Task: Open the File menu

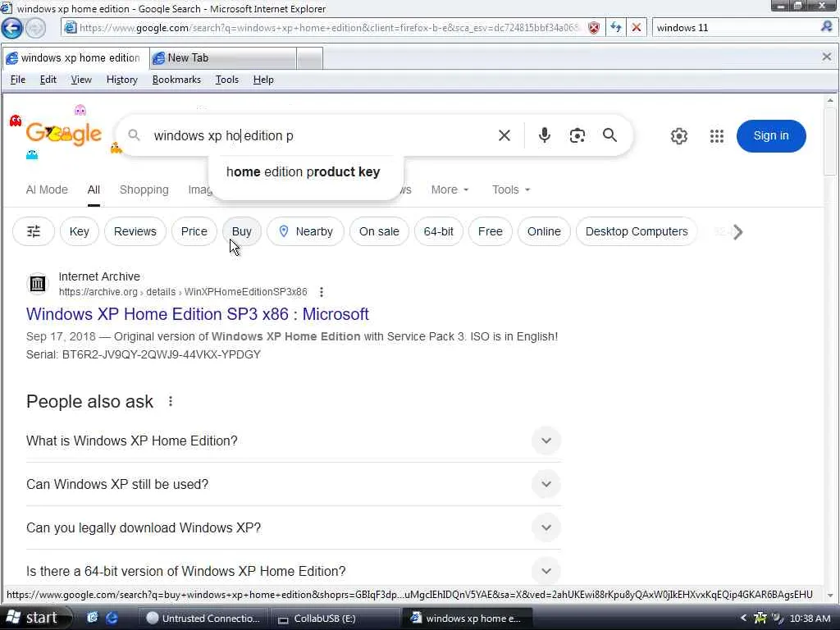Action: (x=18, y=80)
